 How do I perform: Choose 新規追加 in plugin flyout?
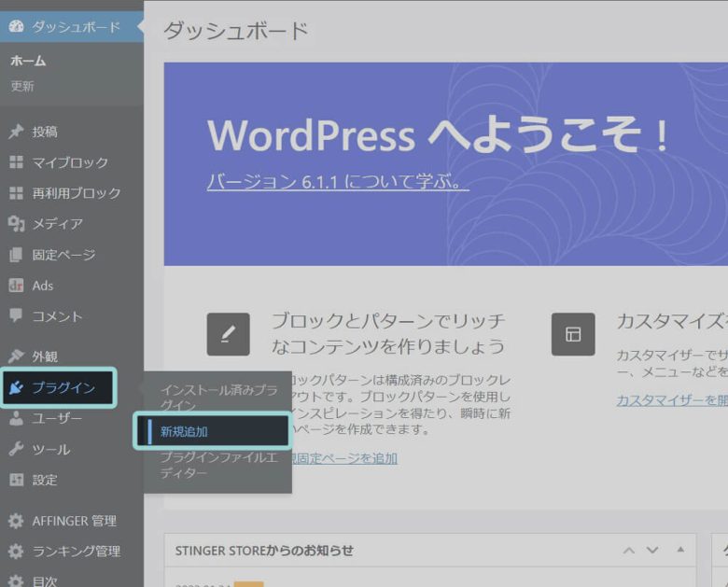coord(213,431)
